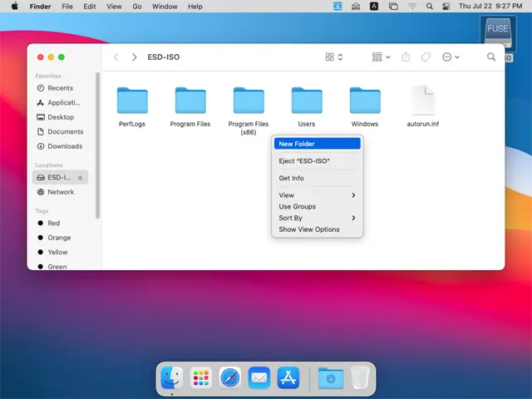Open icon view switcher dropdown
The height and width of the screenshot is (399, 532).
point(334,57)
